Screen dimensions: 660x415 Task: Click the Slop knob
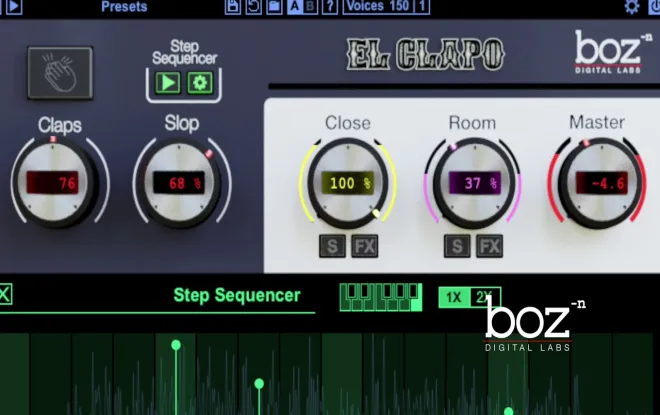[179, 183]
